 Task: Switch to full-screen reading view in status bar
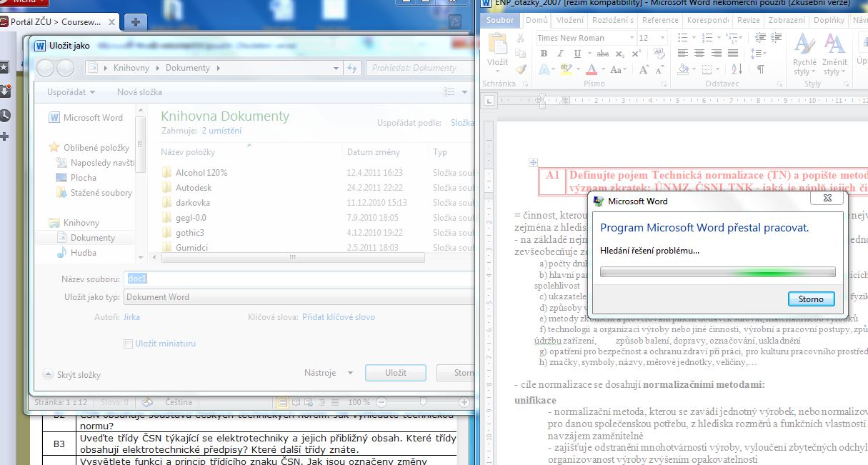(295, 402)
